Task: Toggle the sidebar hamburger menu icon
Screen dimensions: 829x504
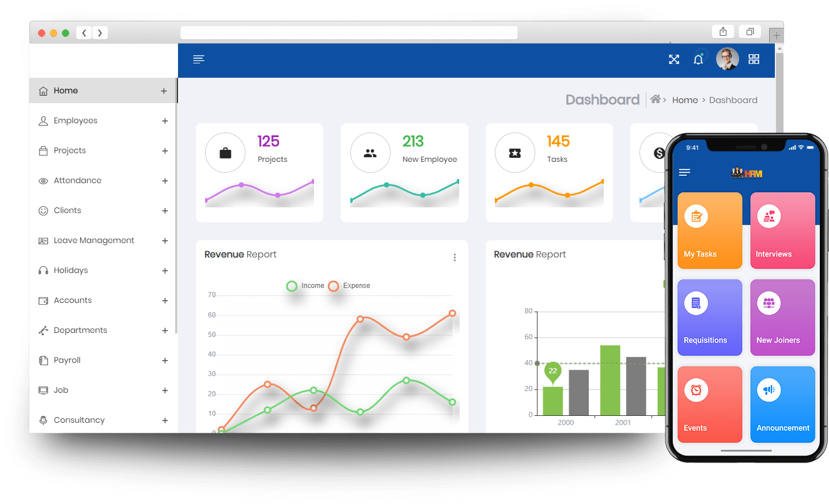Action: pyautogui.click(x=199, y=59)
